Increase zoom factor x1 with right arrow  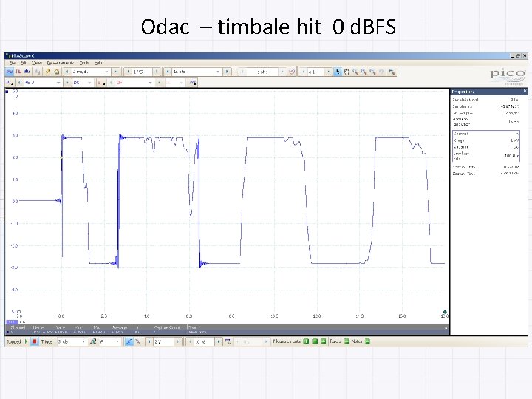tap(328, 72)
